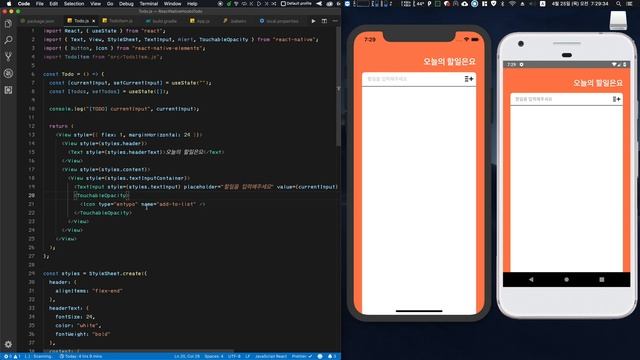This screenshot has width=640, height=360.
Task: Change the end of line sequence LF
Action: pyautogui.click(x=247, y=356)
